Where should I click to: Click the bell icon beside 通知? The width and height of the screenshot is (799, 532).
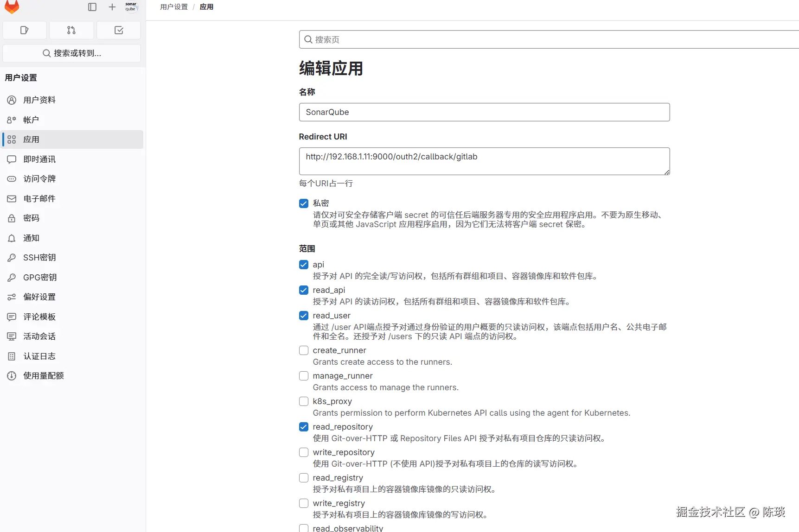[12, 238]
